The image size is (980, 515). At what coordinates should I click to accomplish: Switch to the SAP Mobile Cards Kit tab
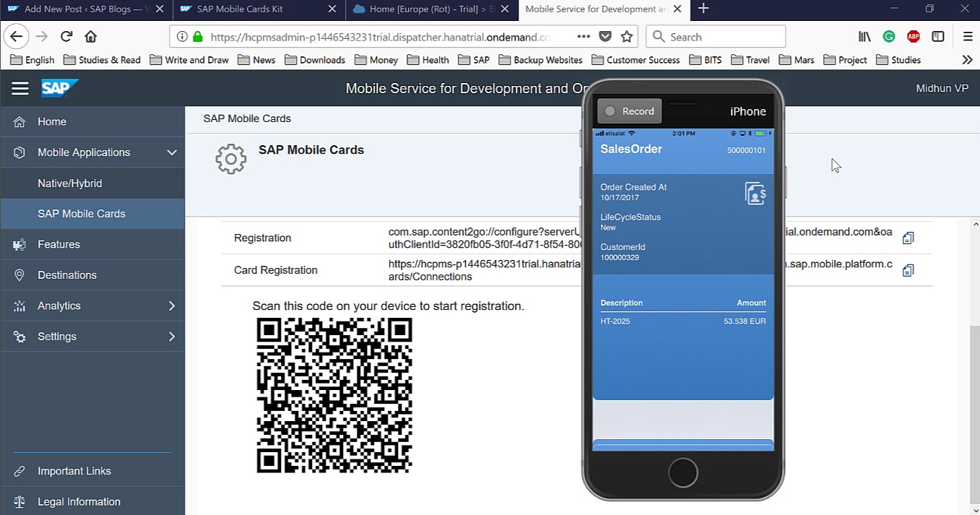tap(259, 9)
